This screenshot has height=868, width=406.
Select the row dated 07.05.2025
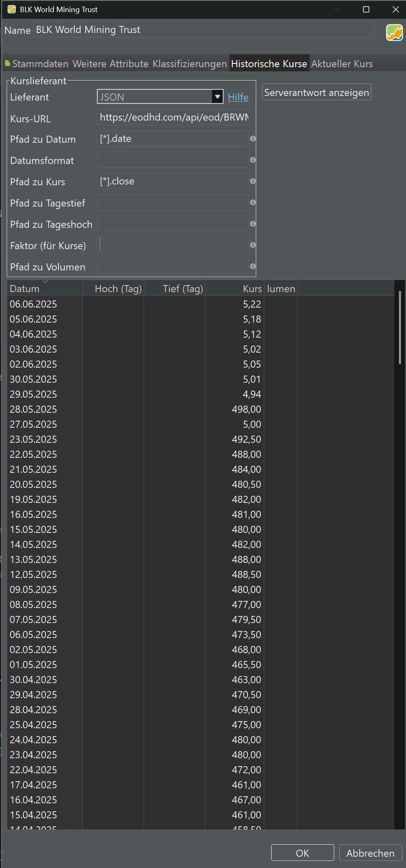click(201, 620)
